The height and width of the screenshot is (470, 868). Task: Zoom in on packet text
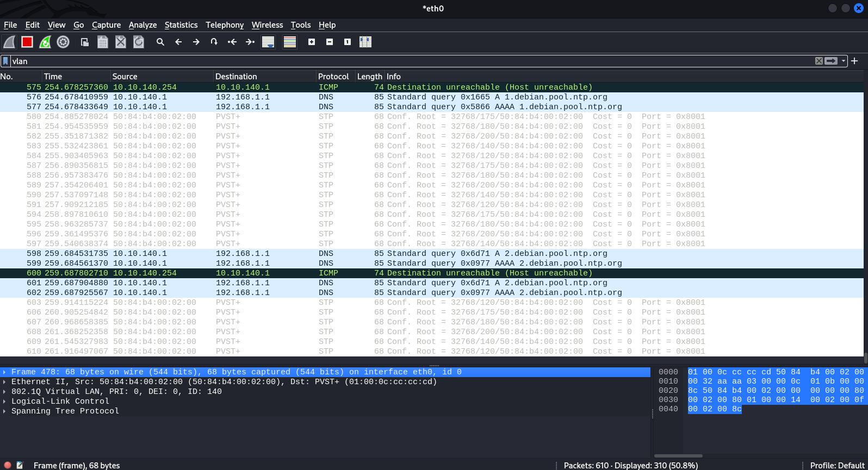point(312,42)
